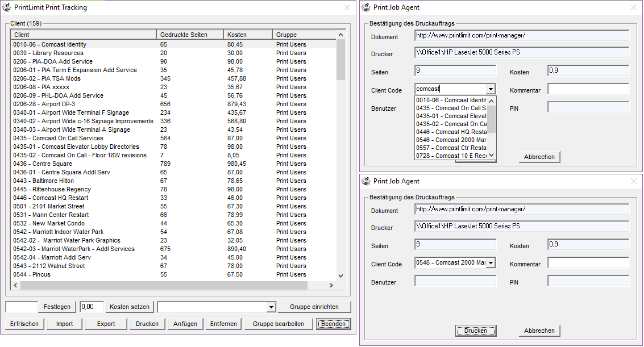This screenshot has width=644, height=347.
Task: Click the PIN field in top Print Job Agent
Action: click(588, 107)
